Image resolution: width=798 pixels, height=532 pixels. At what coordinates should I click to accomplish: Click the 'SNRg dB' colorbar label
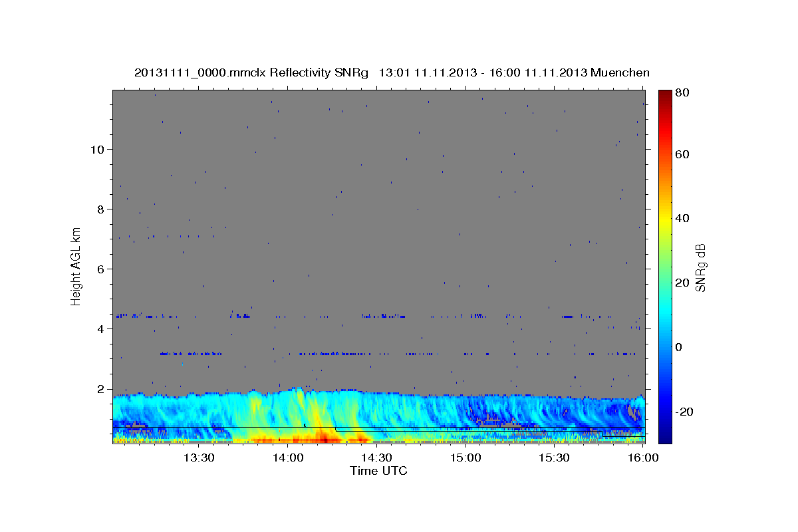click(x=700, y=267)
